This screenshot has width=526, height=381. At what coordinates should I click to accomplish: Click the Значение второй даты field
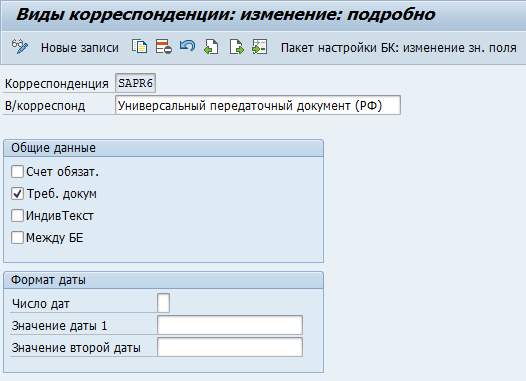[x=230, y=347]
